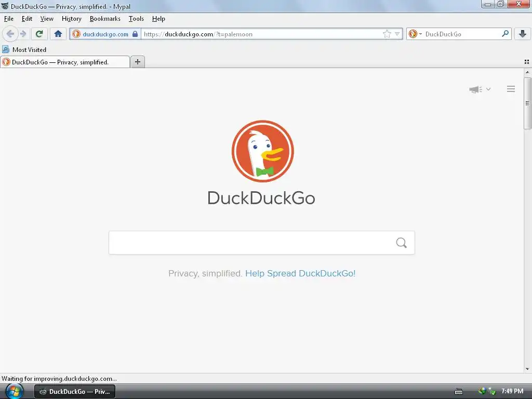Open the Downloads arrow button
This screenshot has height=399, width=532.
pyautogui.click(x=523, y=34)
